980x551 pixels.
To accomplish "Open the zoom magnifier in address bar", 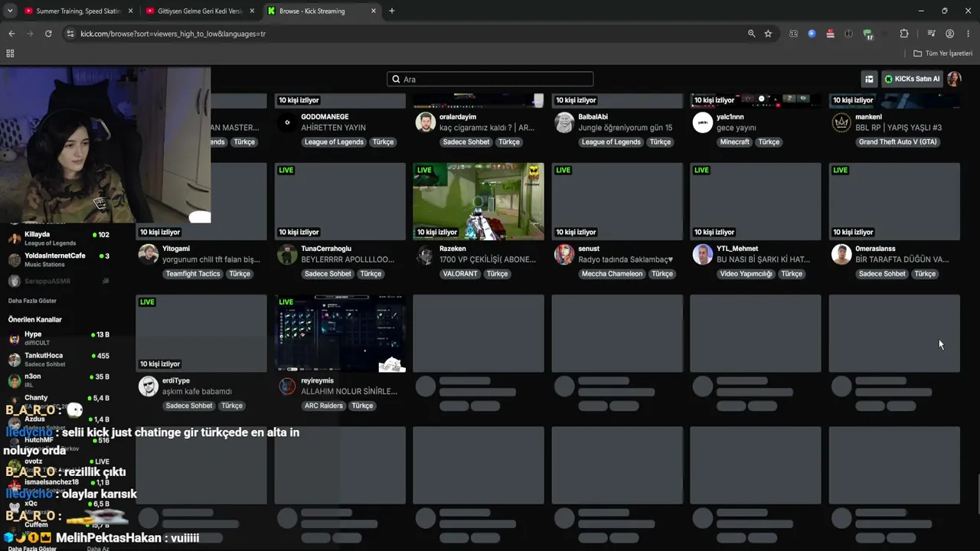I will click(752, 34).
